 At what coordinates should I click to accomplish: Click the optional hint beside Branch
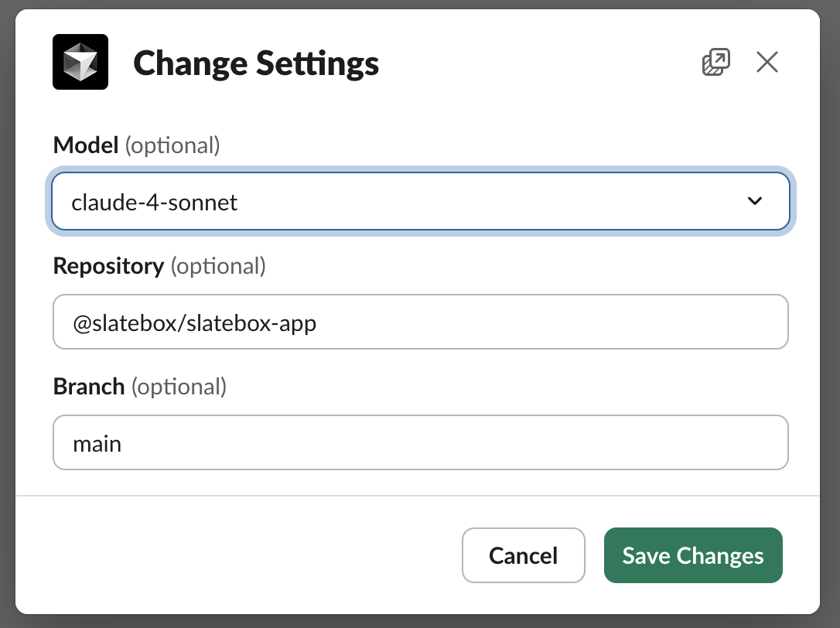179,387
